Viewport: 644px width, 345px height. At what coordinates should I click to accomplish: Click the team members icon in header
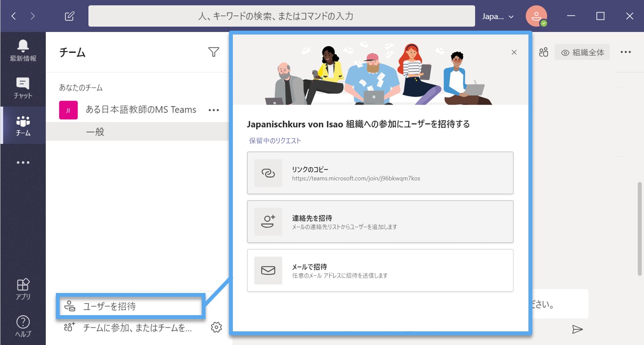[x=543, y=52]
